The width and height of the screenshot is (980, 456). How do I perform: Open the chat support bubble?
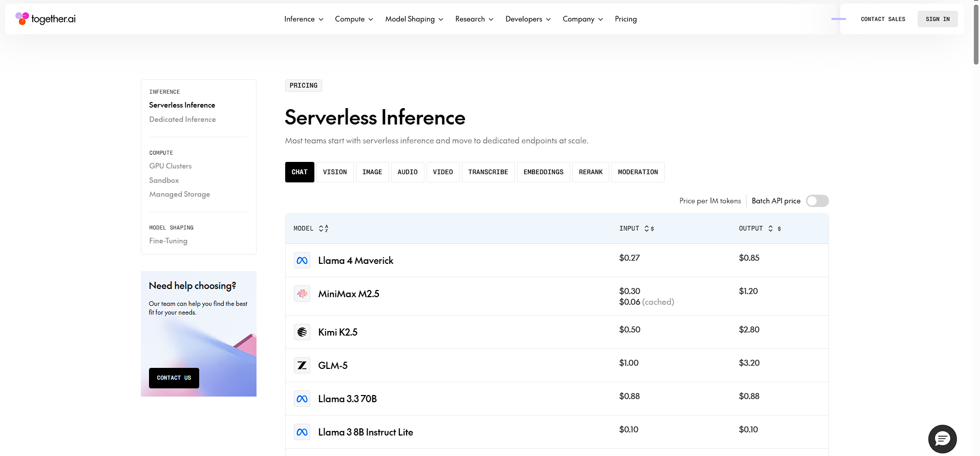tap(942, 439)
